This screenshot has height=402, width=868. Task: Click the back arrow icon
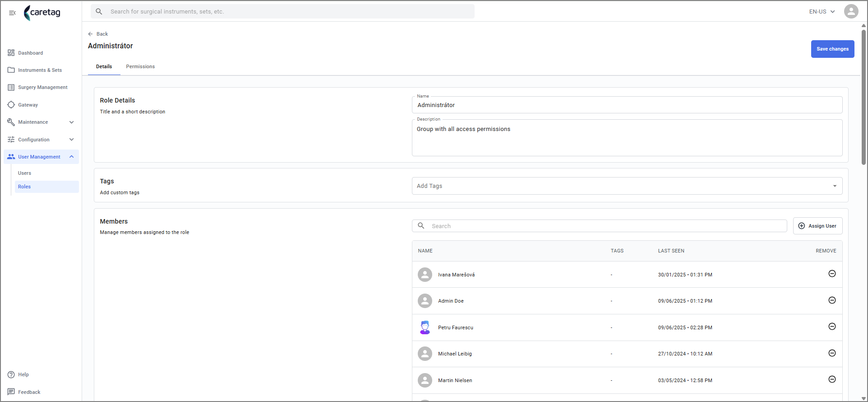point(90,34)
